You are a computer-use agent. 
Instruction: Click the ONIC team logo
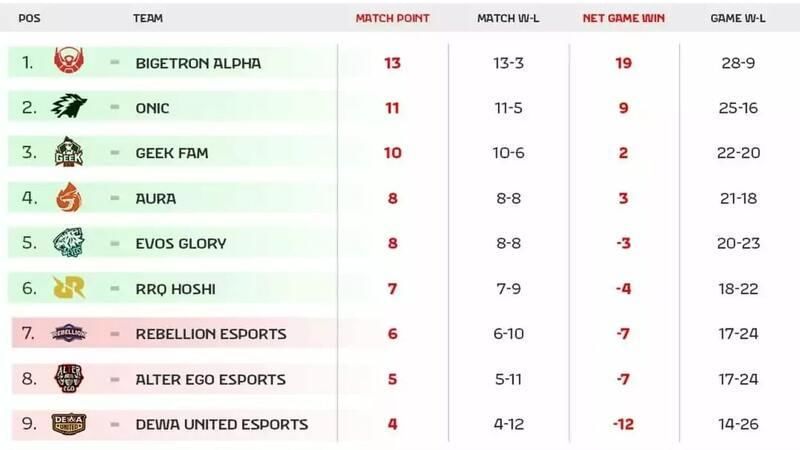pyautogui.click(x=69, y=107)
